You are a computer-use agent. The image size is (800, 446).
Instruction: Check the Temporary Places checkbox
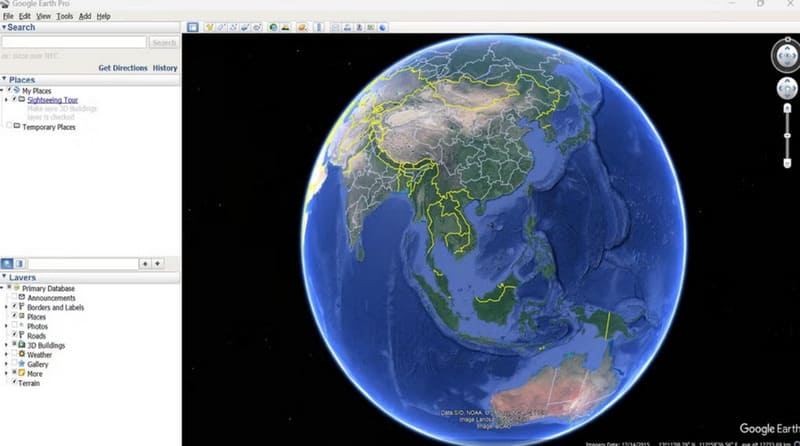10,127
